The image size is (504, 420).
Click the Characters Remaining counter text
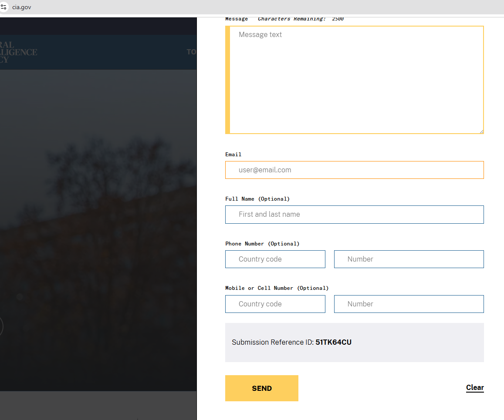click(x=301, y=19)
